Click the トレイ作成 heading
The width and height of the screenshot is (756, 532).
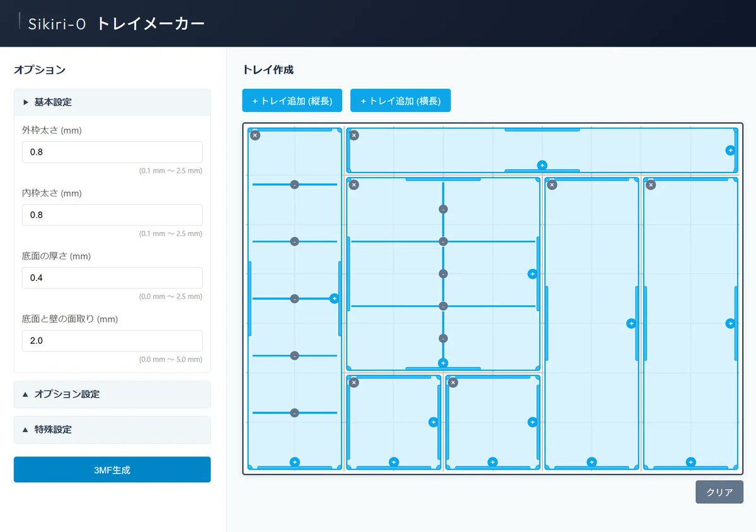268,70
